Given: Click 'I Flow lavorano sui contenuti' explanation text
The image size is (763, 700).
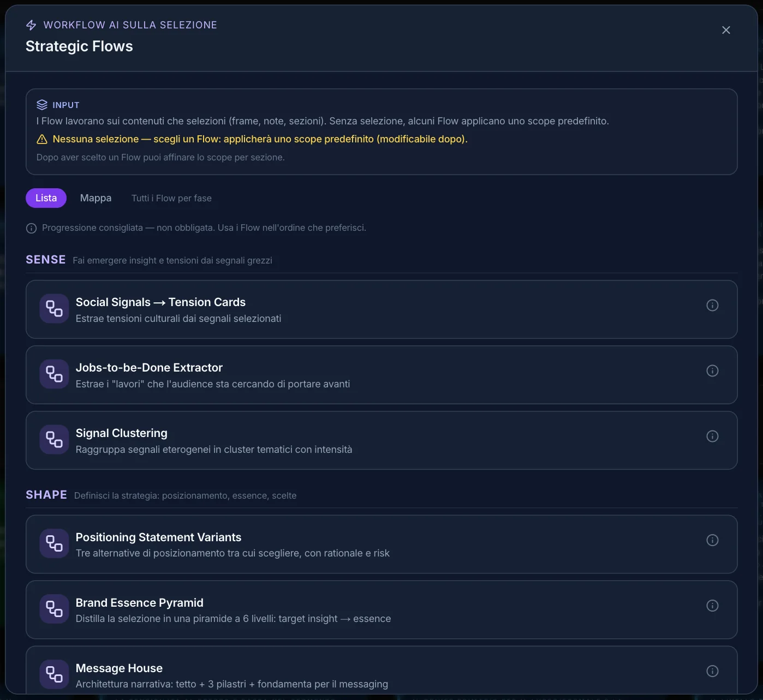Looking at the screenshot, I should (323, 121).
